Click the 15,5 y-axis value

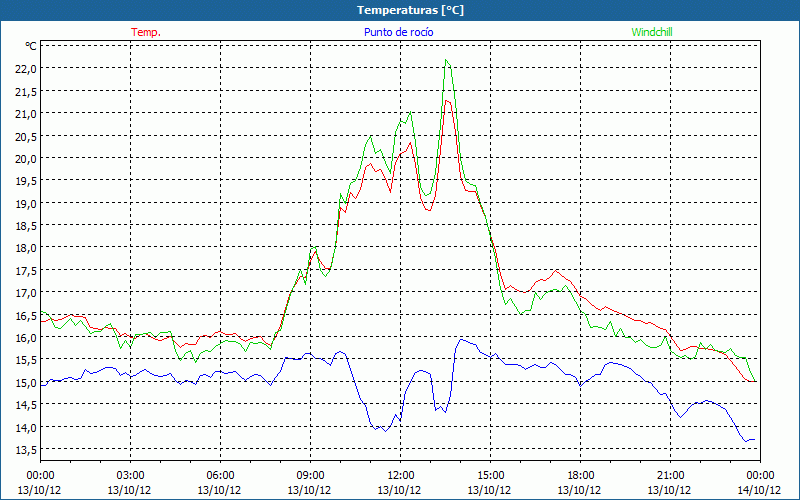[26, 360]
